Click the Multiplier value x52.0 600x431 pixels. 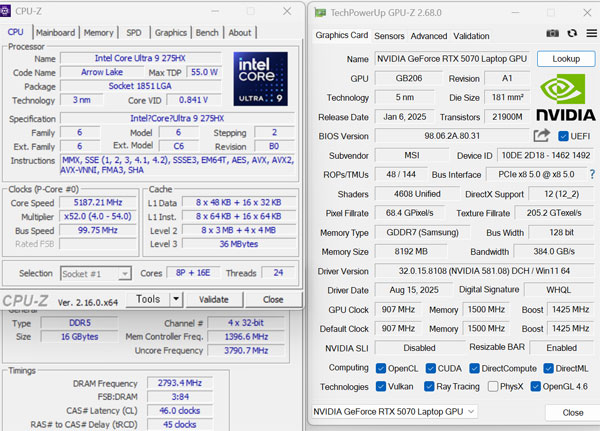(98, 216)
